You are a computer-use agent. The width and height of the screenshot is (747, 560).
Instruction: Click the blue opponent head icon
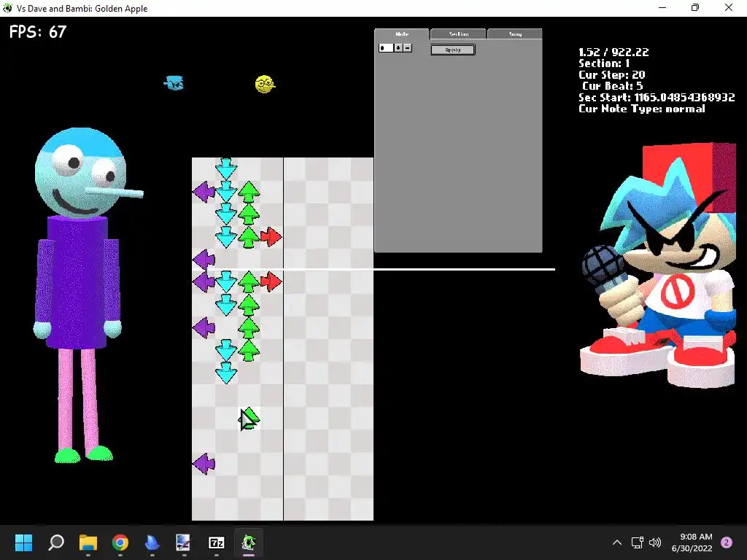[174, 83]
